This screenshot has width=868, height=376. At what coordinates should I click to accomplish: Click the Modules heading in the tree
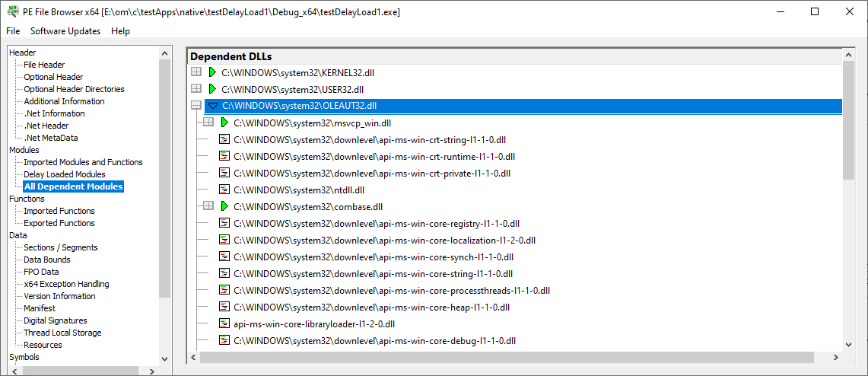coord(24,150)
